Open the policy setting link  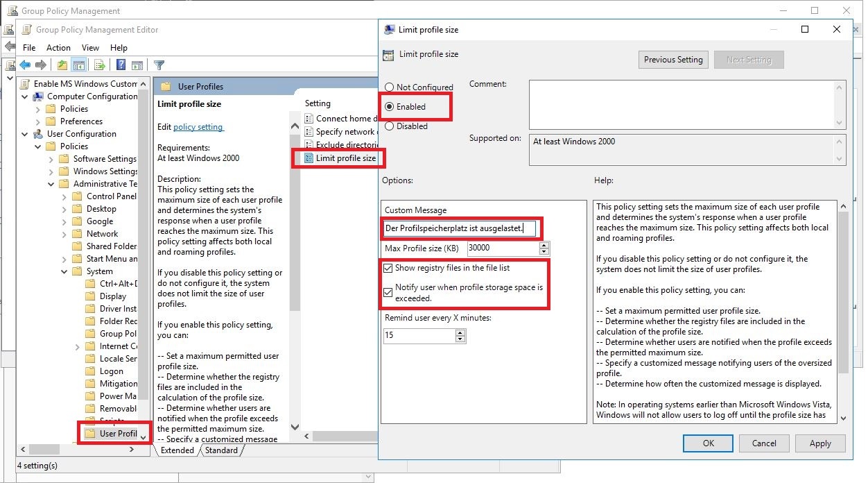(198, 127)
